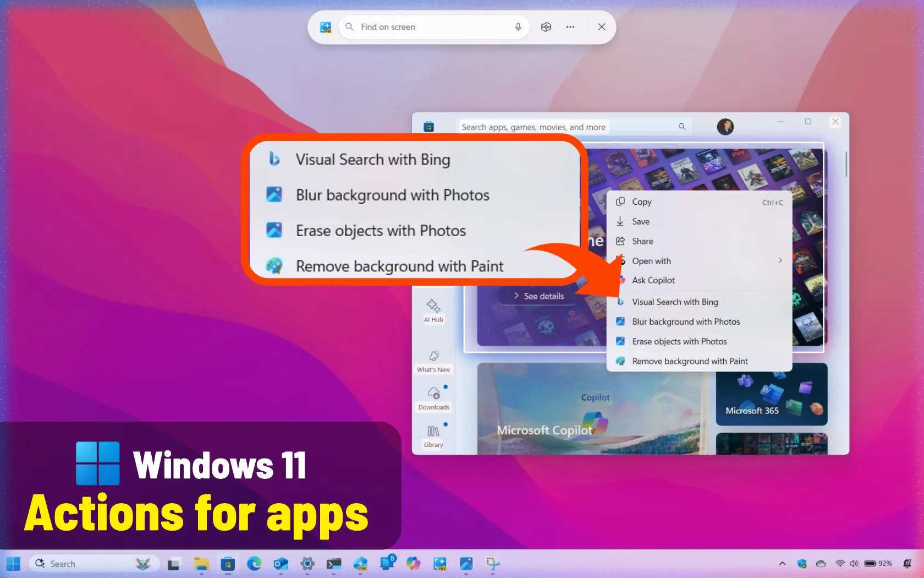The height and width of the screenshot is (578, 924).
Task: Open AI Hub in the Store sidebar
Action: click(x=433, y=310)
